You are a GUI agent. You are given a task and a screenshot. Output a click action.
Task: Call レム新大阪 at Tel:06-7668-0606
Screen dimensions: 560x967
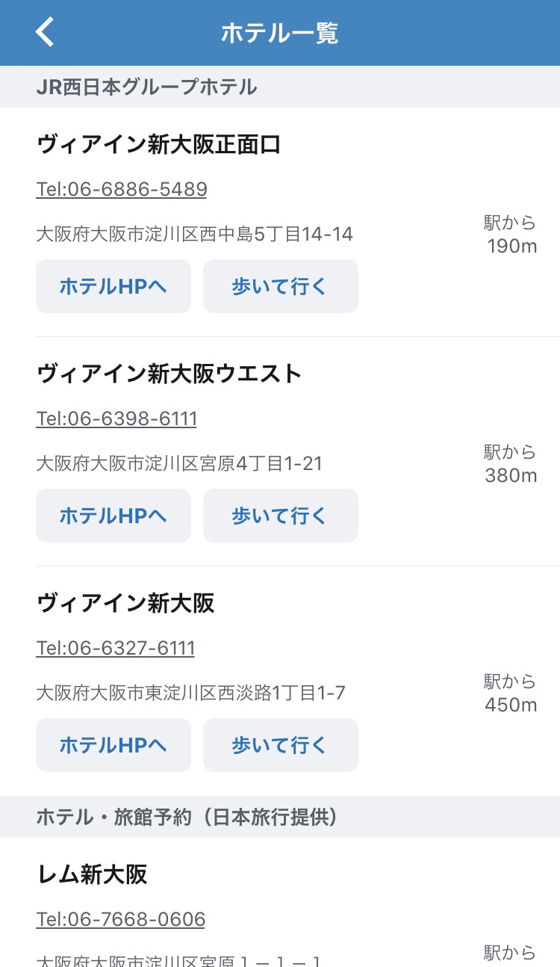(120, 919)
